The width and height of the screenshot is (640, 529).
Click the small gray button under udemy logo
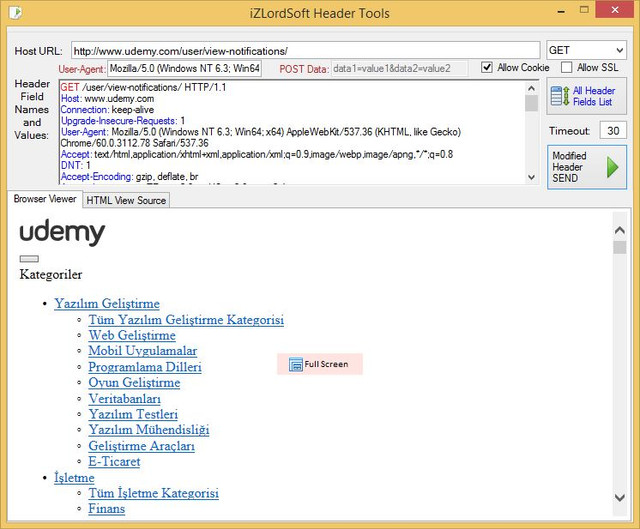[x=29, y=258]
